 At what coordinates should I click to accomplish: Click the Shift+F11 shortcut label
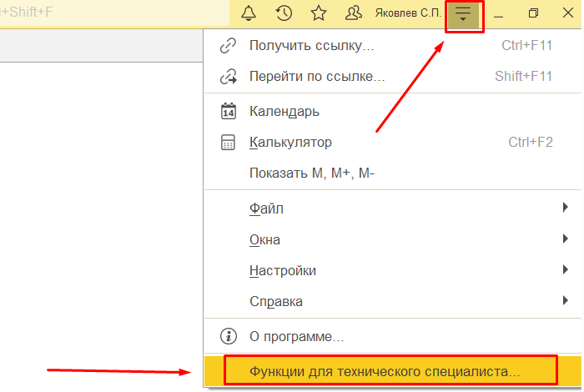[x=524, y=77]
